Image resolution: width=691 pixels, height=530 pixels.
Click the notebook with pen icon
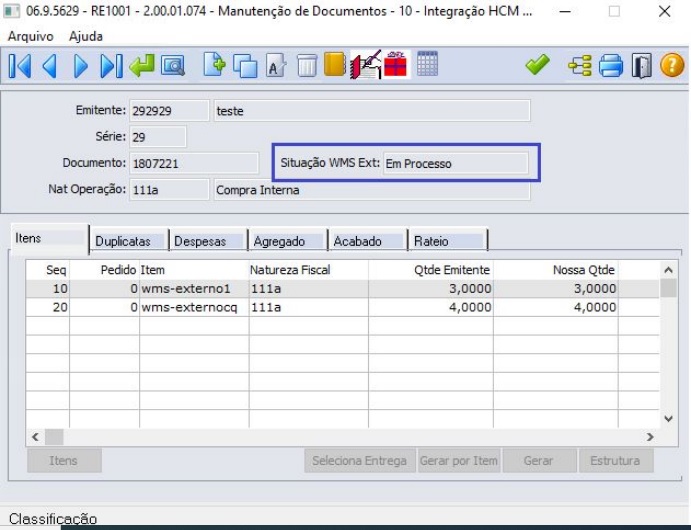(365, 65)
